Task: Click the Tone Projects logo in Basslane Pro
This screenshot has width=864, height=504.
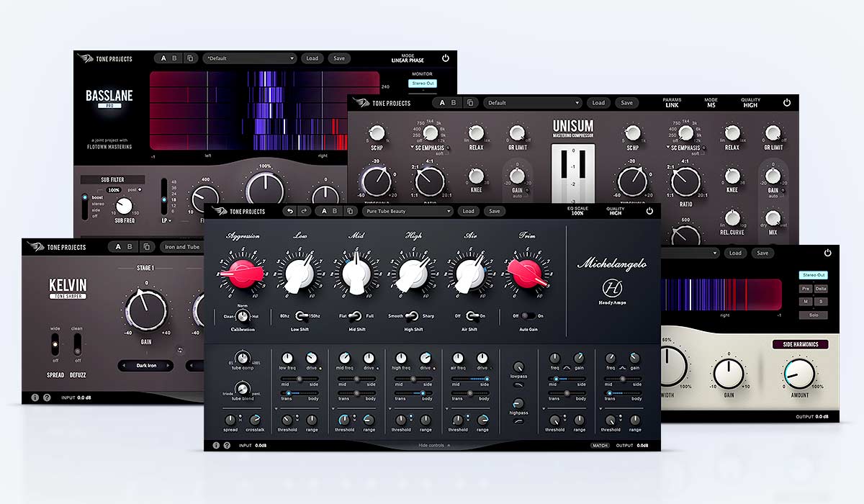Action: pyautogui.click(x=105, y=58)
